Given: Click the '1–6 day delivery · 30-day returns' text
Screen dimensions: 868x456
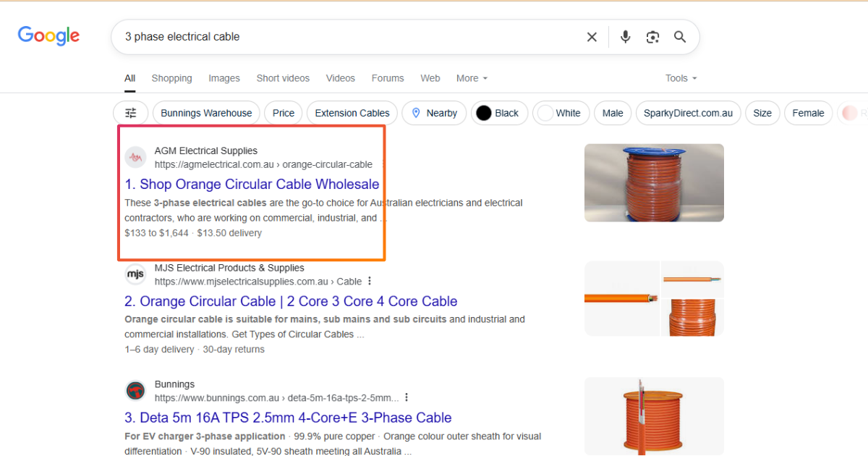Looking at the screenshot, I should click(x=195, y=350).
